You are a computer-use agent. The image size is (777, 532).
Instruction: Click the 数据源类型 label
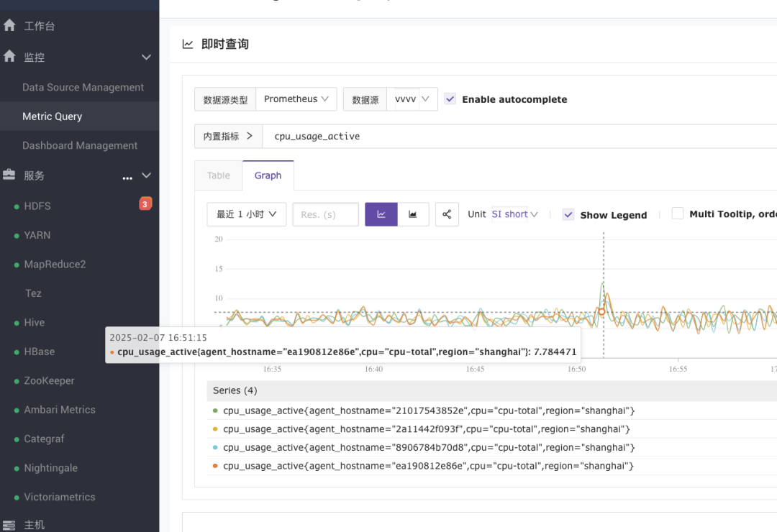point(225,99)
